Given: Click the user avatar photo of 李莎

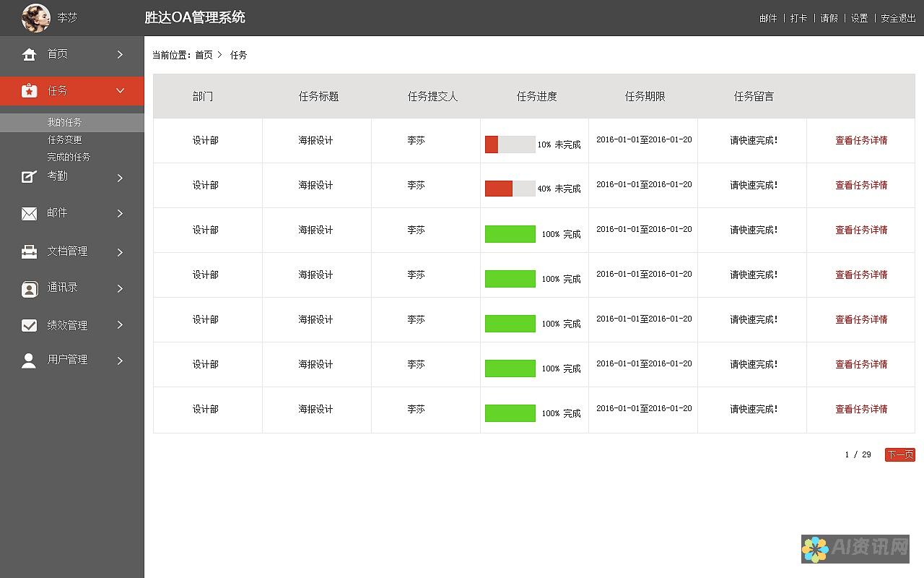Looking at the screenshot, I should point(36,18).
